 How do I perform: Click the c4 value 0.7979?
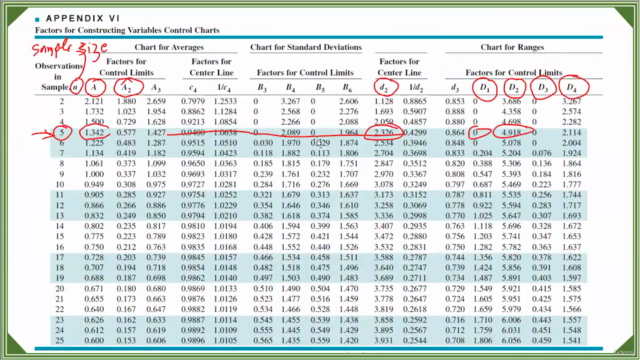[x=194, y=101]
